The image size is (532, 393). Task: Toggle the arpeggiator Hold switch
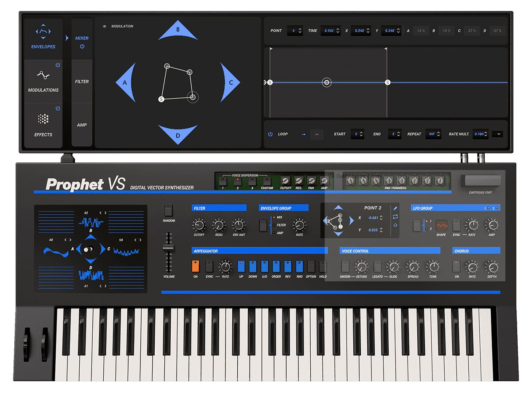tap(323, 266)
